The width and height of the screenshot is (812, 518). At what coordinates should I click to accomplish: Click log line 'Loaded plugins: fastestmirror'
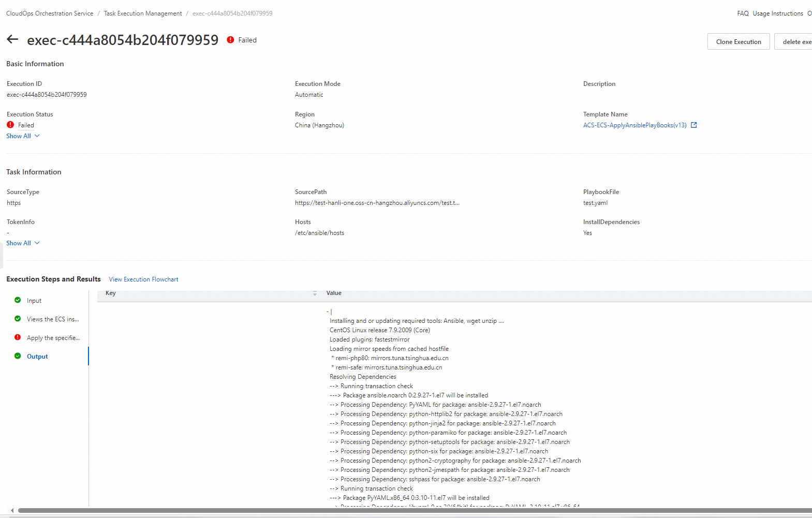(x=370, y=339)
